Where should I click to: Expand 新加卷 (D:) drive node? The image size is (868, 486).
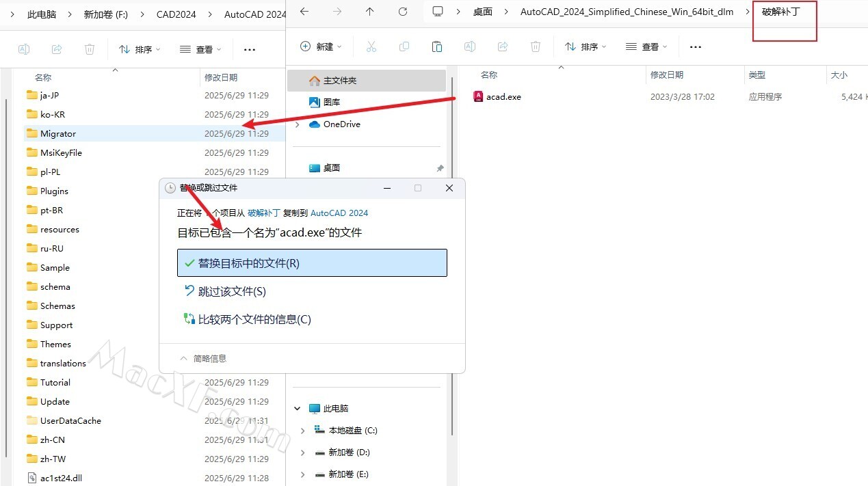coord(304,453)
